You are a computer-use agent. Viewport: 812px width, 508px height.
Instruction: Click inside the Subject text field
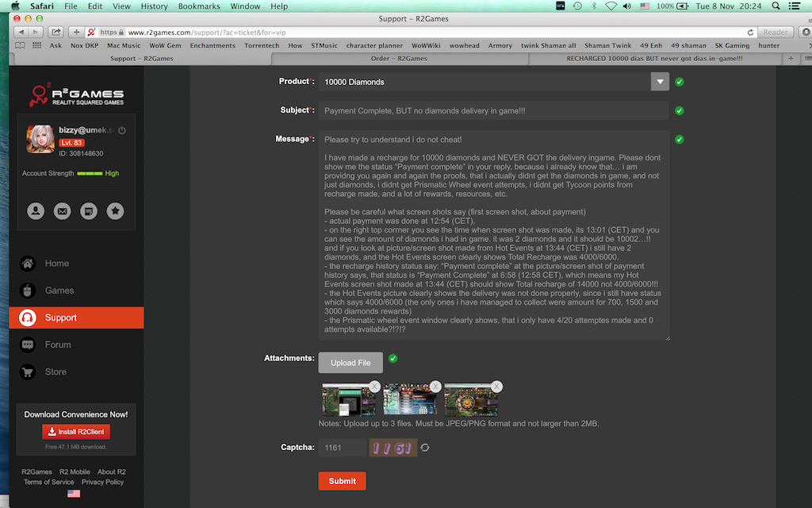493,110
